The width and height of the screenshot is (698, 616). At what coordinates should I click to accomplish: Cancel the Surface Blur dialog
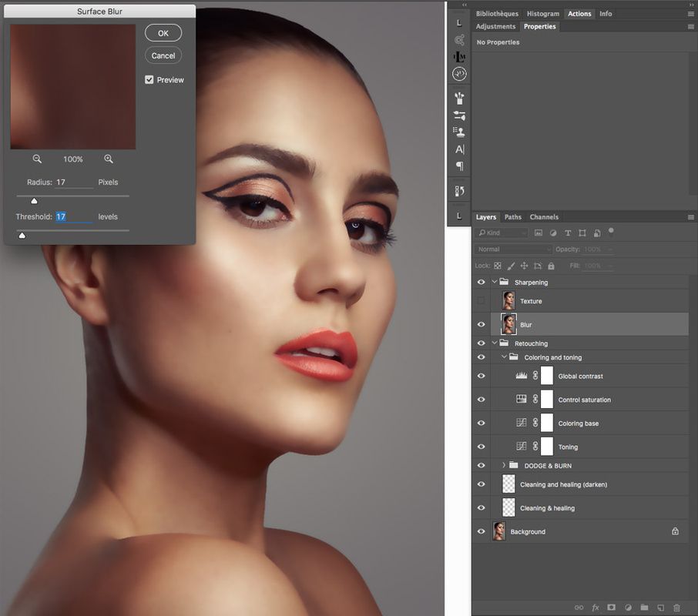[x=163, y=55]
